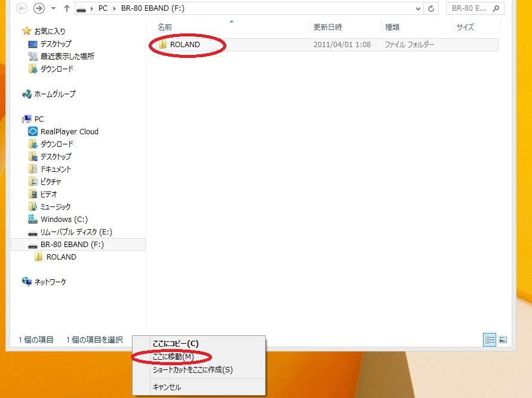Click the ドキュメント folder icon
The width and height of the screenshot is (532, 398).
tap(33, 169)
